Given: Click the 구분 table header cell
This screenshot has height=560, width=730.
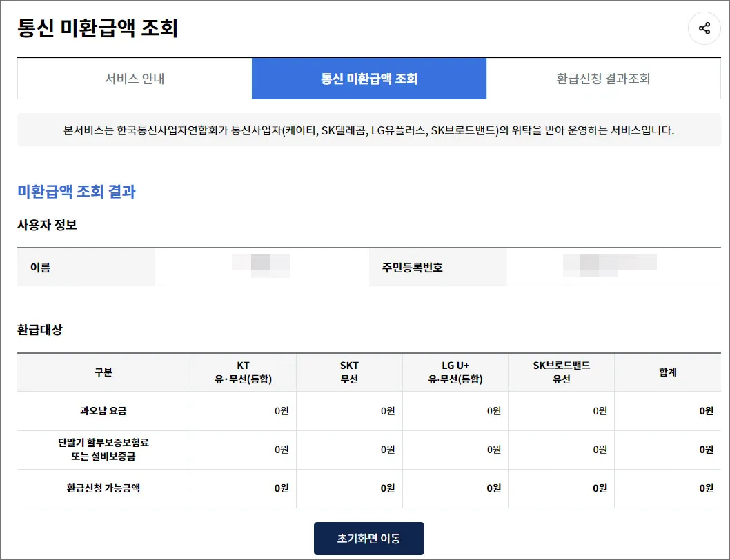Looking at the screenshot, I should coord(103,372).
